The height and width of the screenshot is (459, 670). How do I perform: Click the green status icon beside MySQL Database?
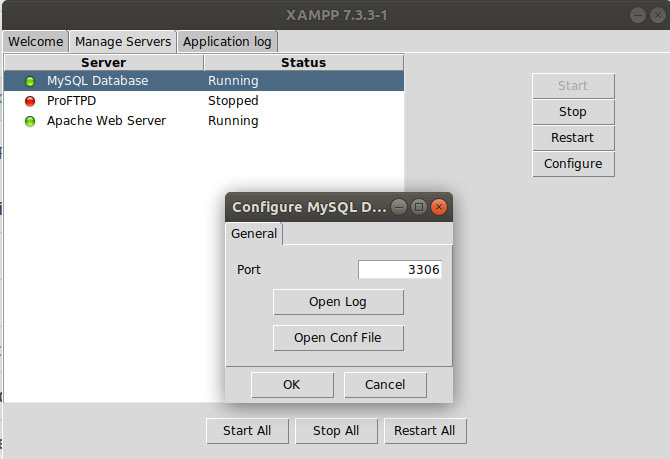coord(30,81)
